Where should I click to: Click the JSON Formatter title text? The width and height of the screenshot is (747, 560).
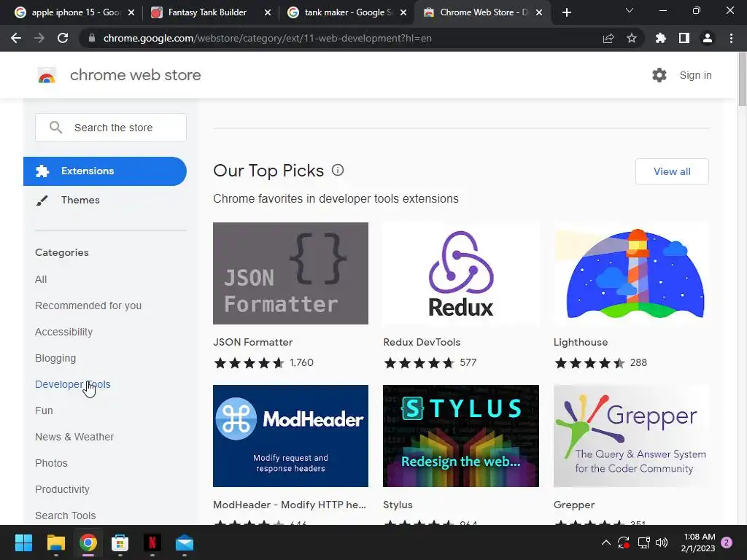253,342
